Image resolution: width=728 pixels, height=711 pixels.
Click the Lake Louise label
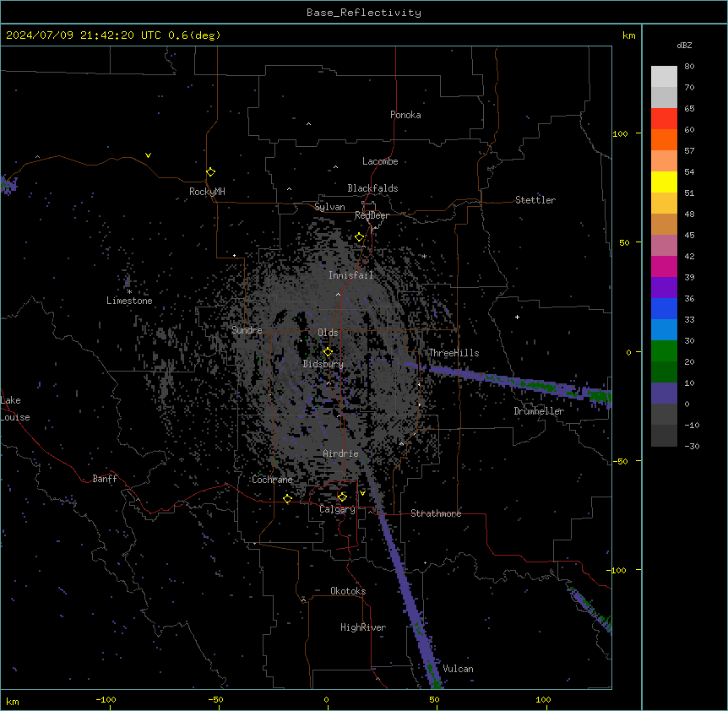coord(15,409)
